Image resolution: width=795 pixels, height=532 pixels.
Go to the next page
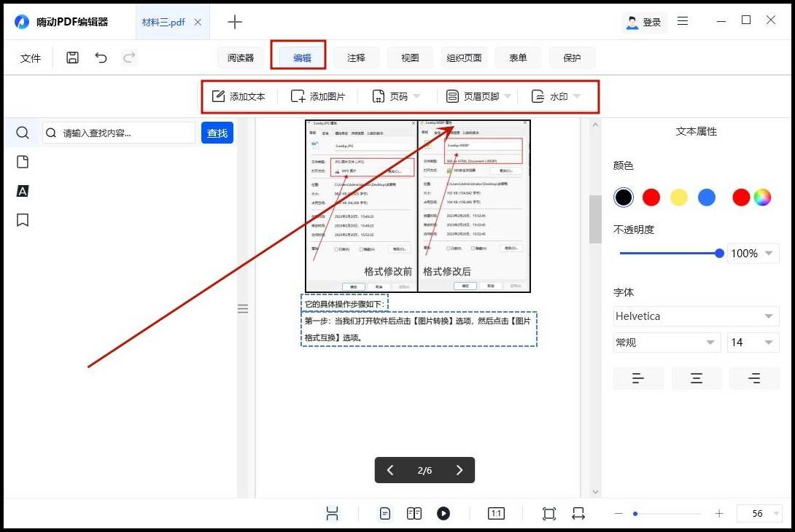click(x=459, y=470)
